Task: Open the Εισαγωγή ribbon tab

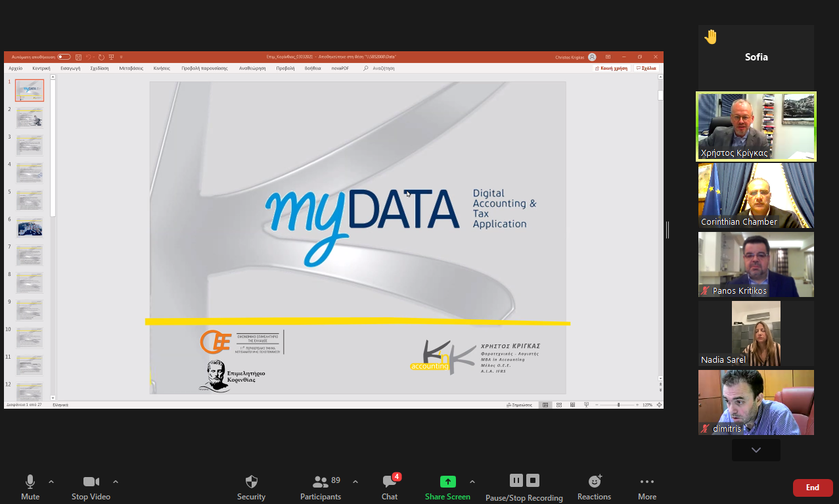Action: [70, 68]
